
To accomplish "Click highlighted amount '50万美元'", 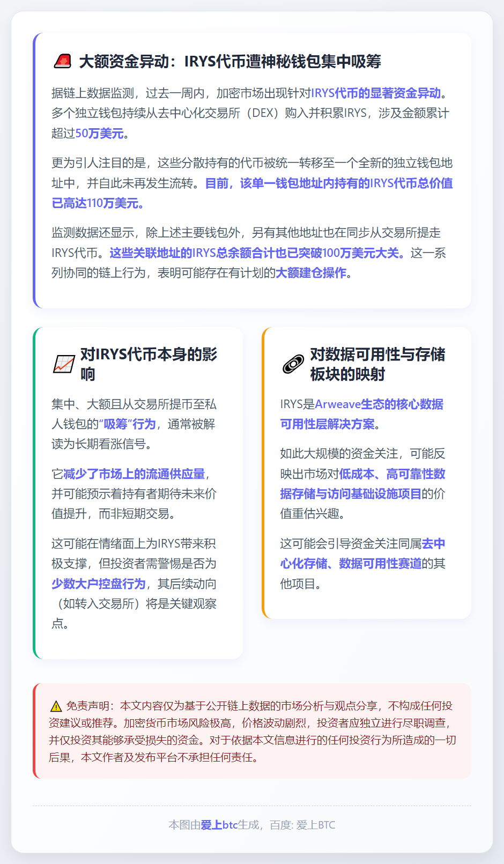I will 99,134.
